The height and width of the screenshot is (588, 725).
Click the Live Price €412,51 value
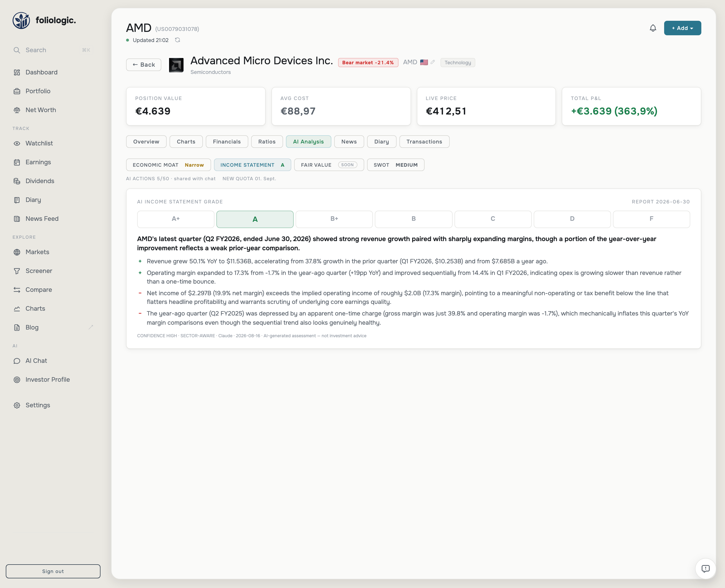(x=446, y=111)
